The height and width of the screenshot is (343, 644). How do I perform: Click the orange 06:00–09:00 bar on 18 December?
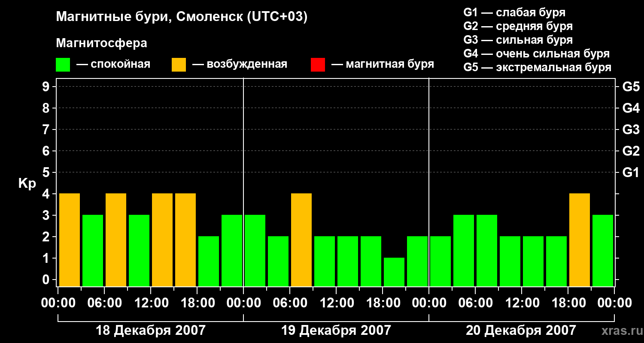116,240
